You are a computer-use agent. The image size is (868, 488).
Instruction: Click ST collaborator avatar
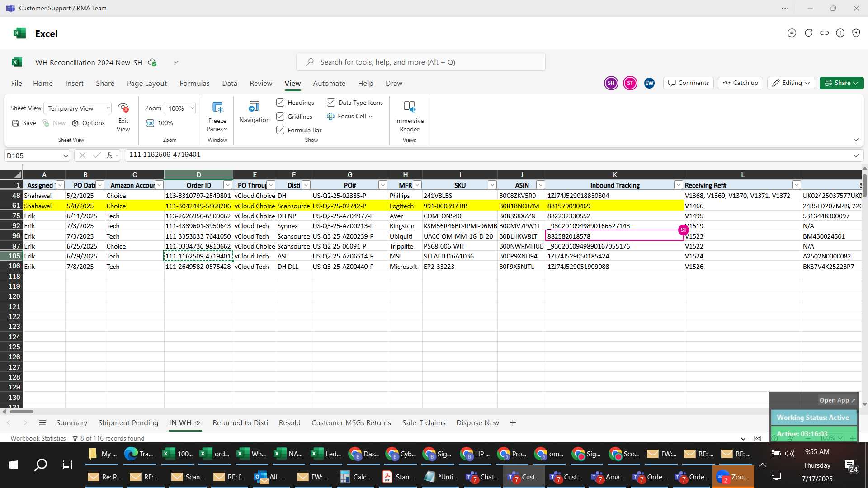pyautogui.click(x=630, y=83)
